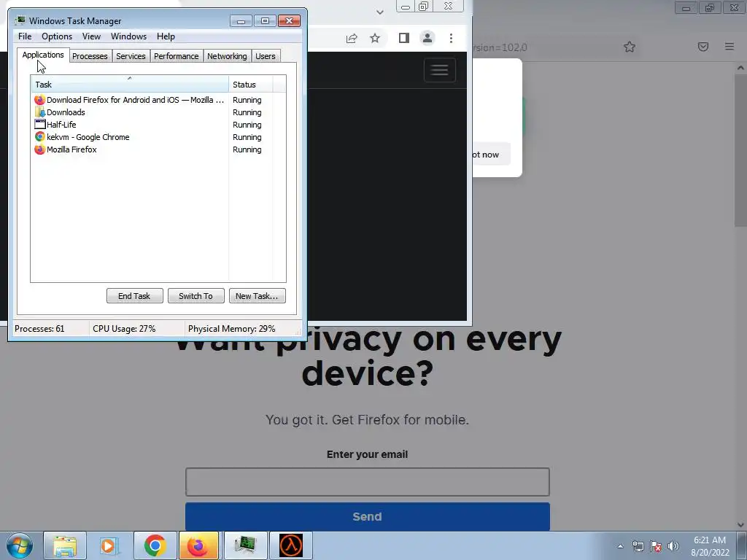Open Chrome's three-dot menu

point(451,38)
